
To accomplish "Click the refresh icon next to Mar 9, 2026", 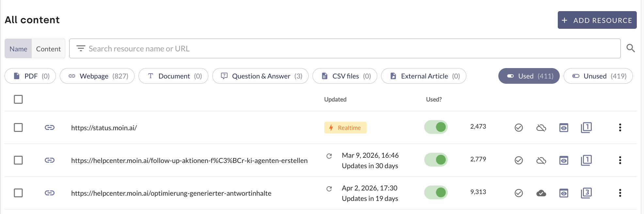I will 329,156.
